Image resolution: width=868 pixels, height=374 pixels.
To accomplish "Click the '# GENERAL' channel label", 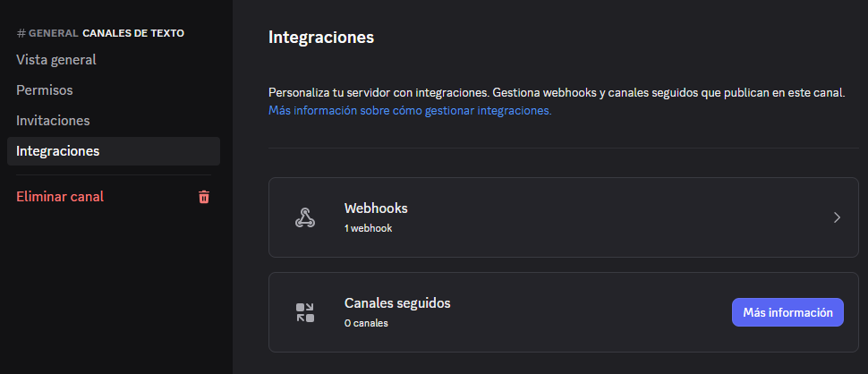I will pos(47,33).
